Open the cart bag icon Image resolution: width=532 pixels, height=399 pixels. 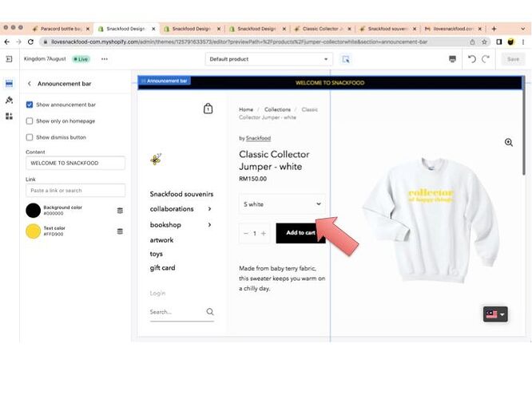pos(208,109)
